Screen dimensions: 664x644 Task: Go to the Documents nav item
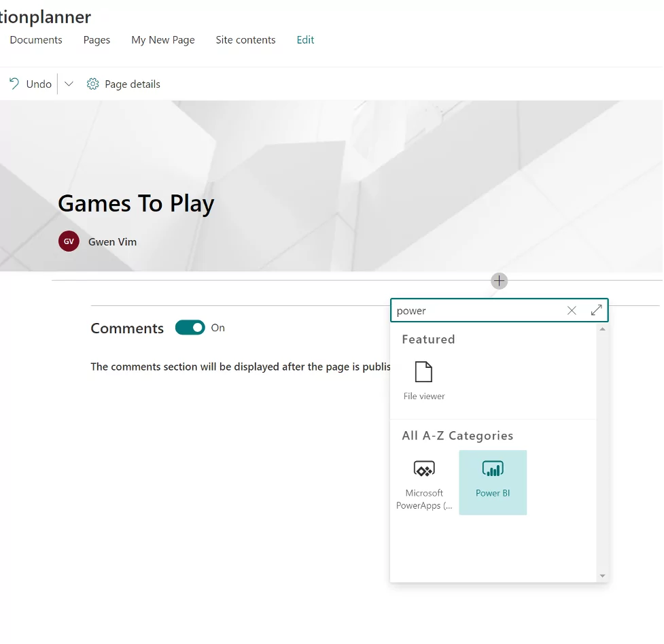[36, 40]
